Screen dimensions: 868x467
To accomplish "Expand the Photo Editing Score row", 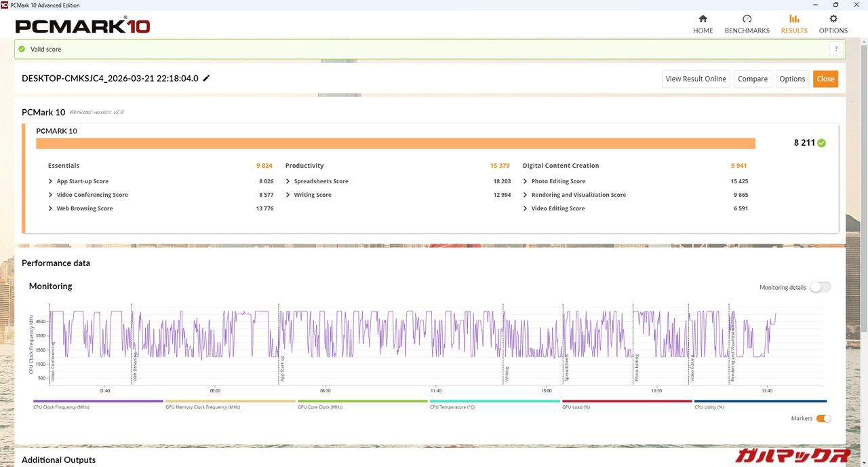I will coord(526,181).
